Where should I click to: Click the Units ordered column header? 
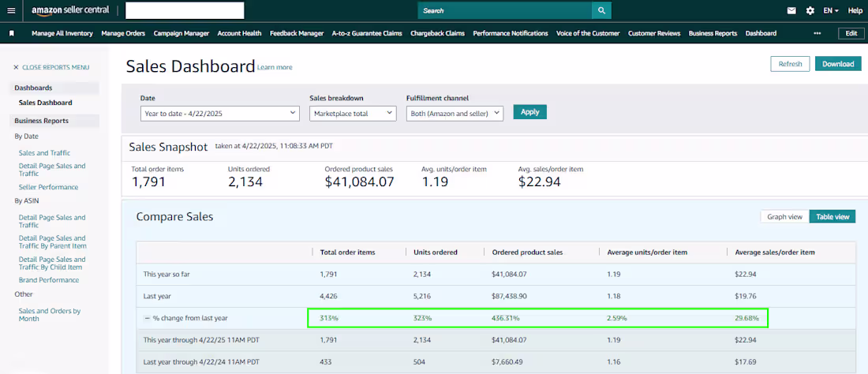435,252
